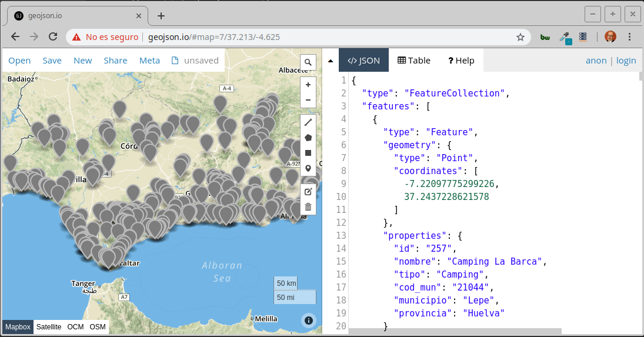Click the browser address bar
This screenshot has height=337, width=644.
point(329,36)
